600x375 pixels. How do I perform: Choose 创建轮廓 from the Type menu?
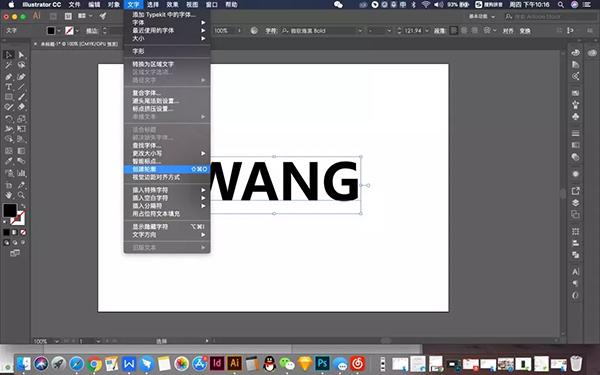click(x=167, y=169)
